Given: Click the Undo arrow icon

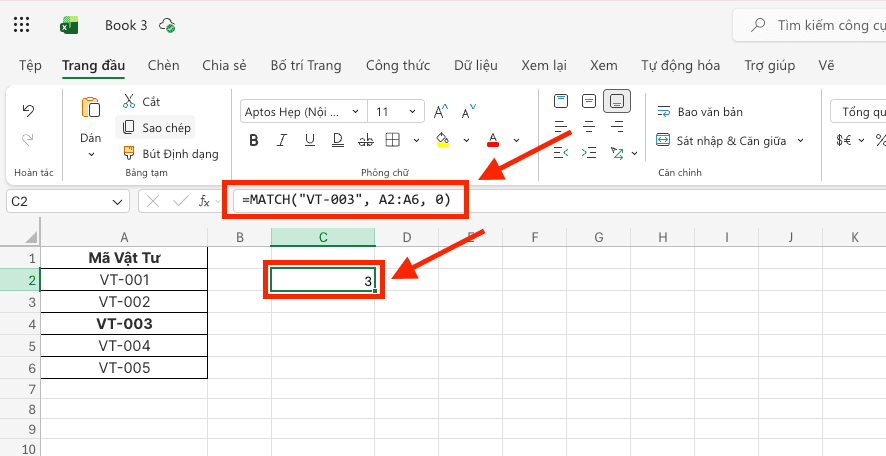Looking at the screenshot, I should click(28, 110).
